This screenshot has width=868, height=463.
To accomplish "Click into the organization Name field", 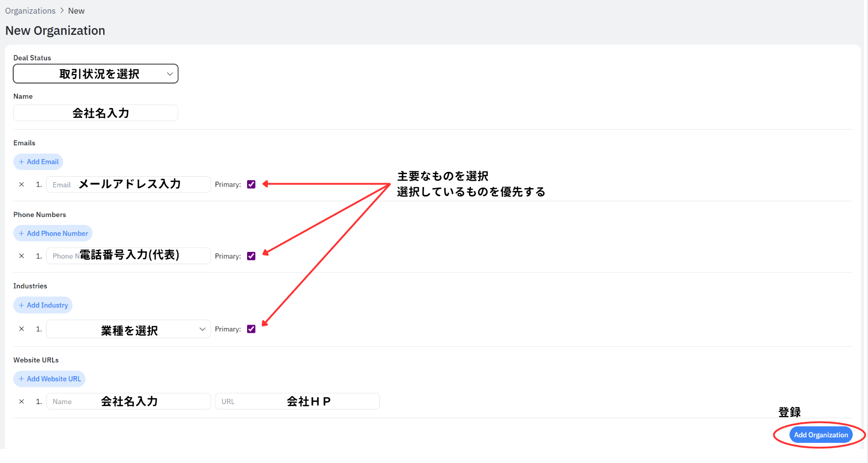I will (x=95, y=113).
